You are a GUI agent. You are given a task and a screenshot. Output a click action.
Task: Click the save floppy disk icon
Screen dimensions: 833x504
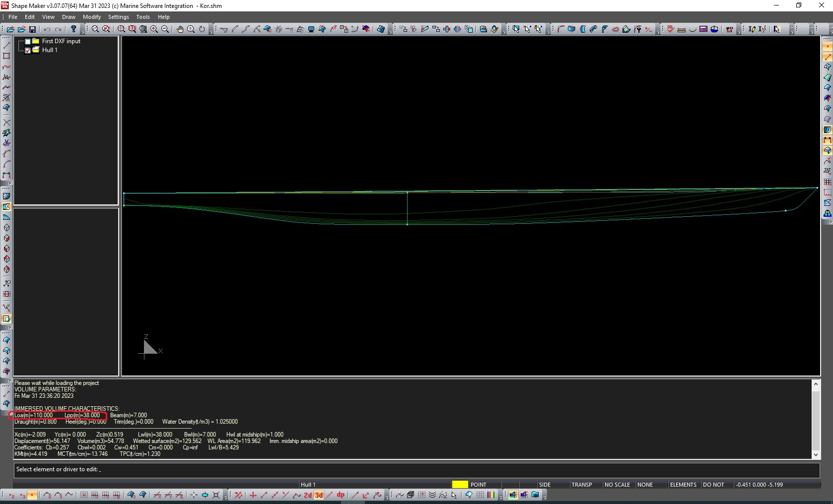33,29
